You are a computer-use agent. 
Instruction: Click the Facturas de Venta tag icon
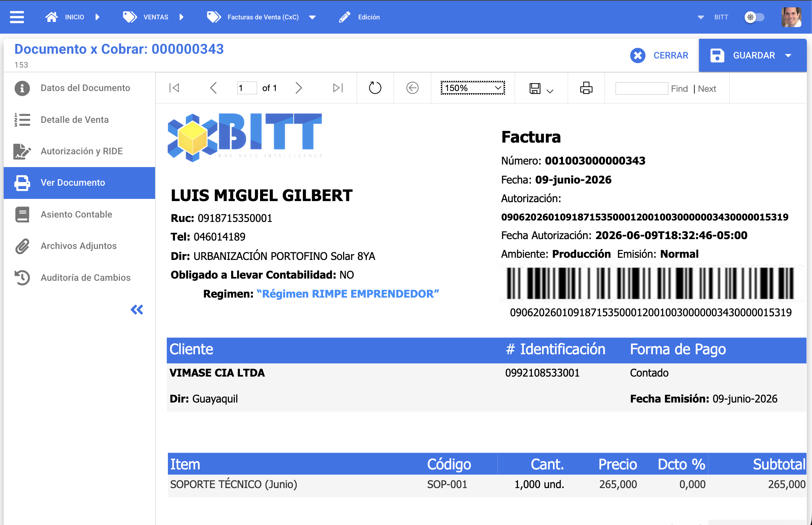(214, 17)
